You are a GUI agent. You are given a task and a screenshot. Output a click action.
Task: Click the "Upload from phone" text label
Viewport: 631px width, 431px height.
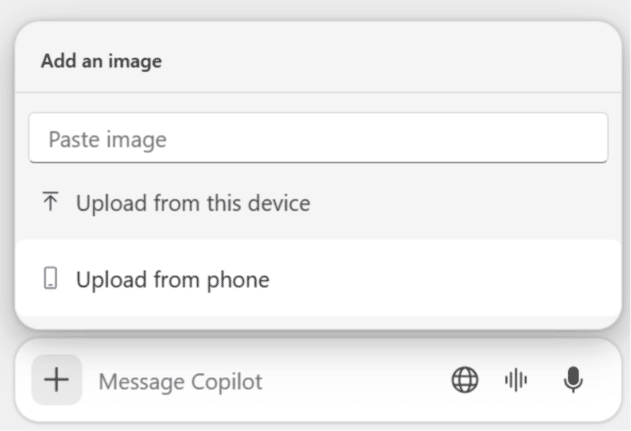tap(173, 279)
